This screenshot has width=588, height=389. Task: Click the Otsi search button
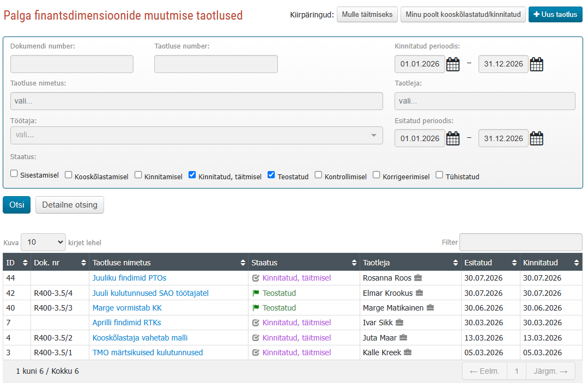(16, 205)
